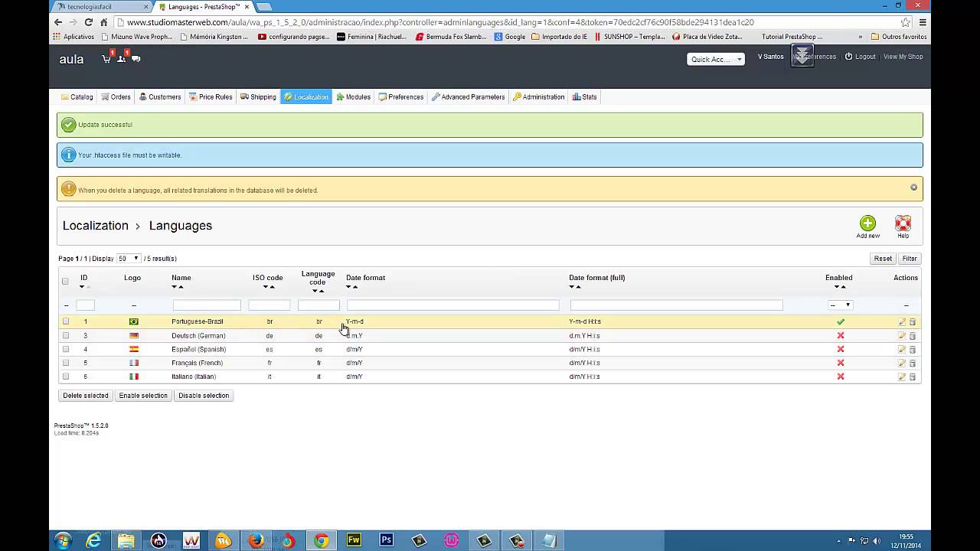Open the new customers notification icon
This screenshot has width=980, height=551.
pyautogui.click(x=121, y=59)
